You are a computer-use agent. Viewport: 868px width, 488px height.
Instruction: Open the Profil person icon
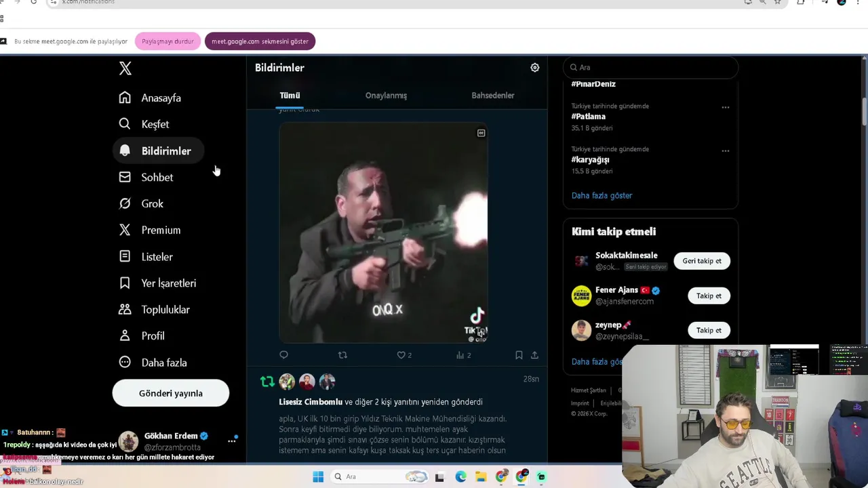tap(125, 335)
